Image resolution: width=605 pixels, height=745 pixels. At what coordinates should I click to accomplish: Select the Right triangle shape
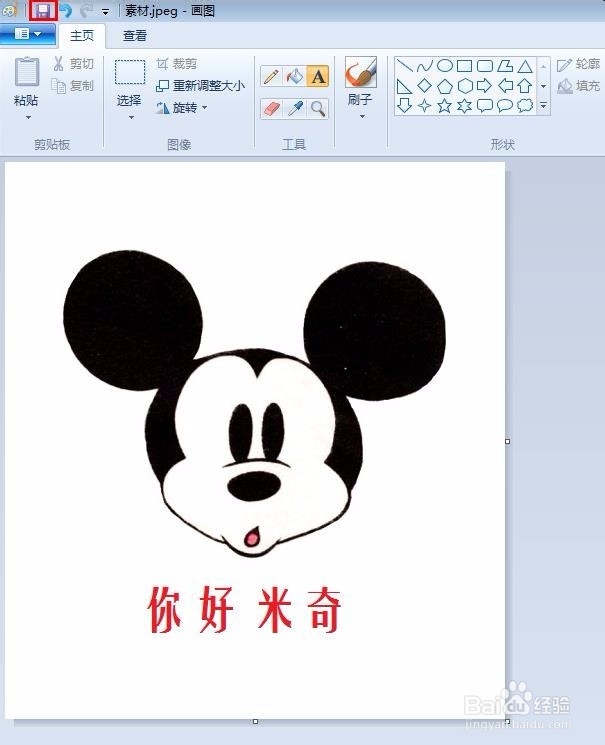click(404, 86)
